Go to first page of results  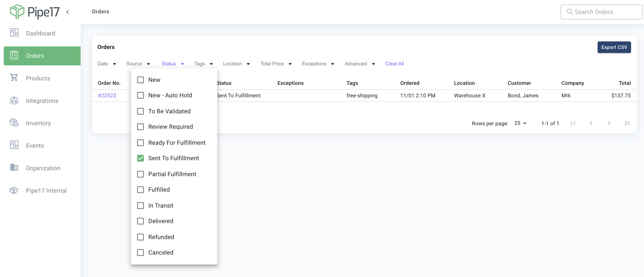pos(573,123)
